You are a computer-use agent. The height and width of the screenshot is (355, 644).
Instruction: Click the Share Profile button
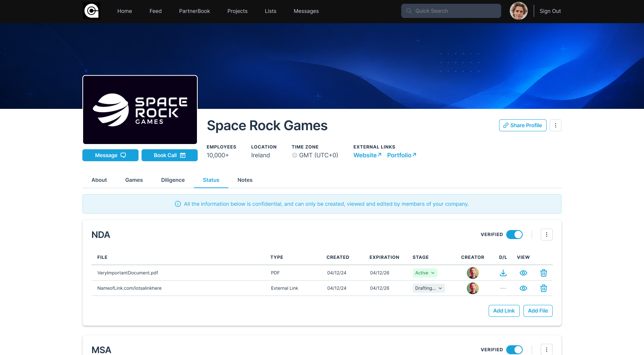[523, 125]
